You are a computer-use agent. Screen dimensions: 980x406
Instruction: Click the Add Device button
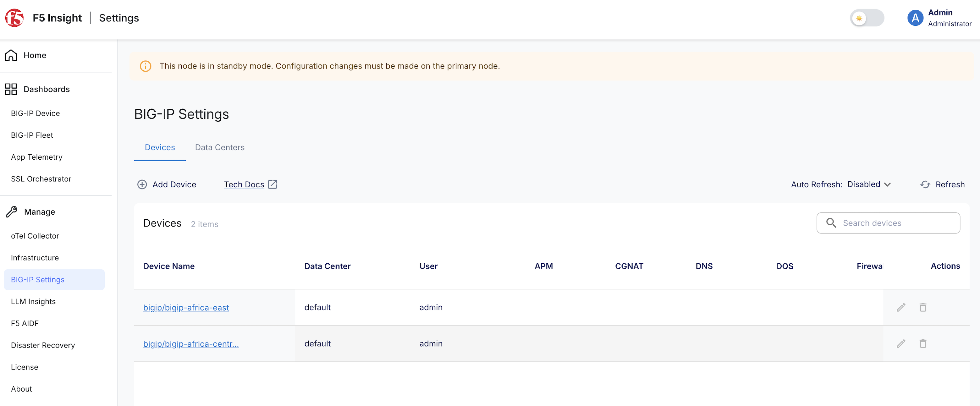(x=167, y=184)
